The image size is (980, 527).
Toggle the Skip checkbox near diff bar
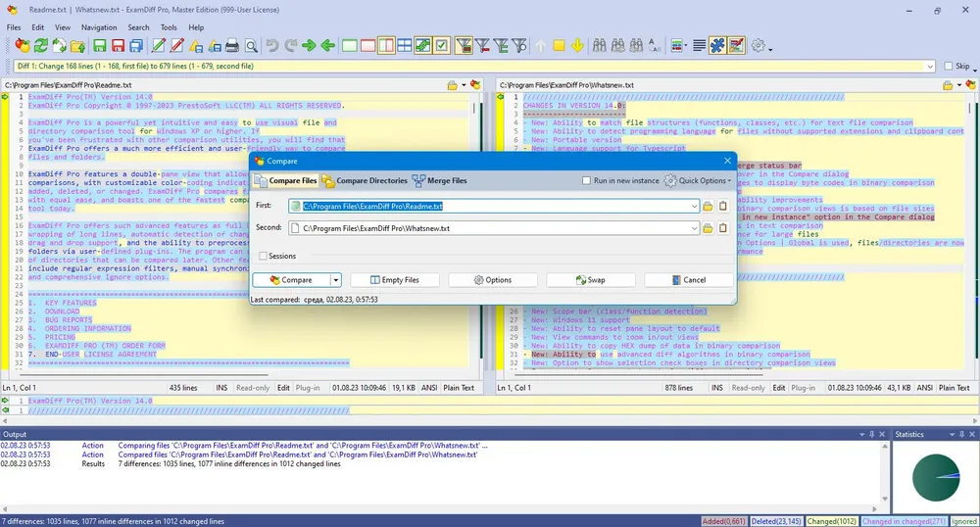tap(948, 66)
